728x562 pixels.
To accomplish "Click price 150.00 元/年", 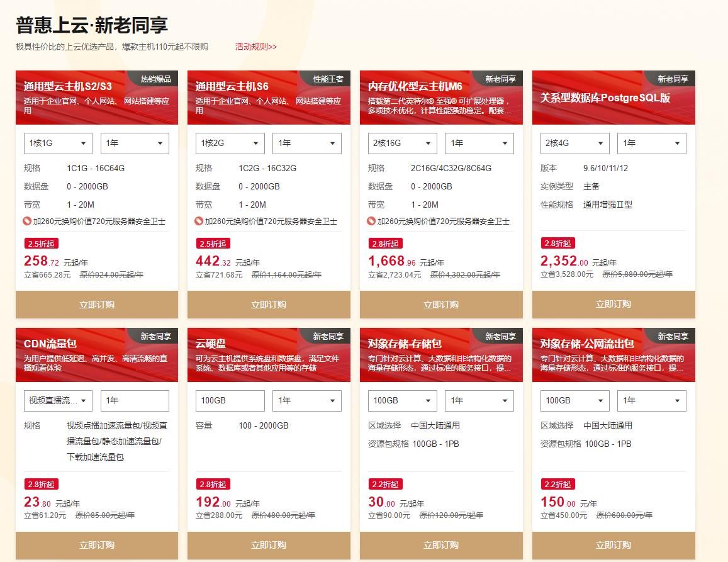I will click(x=569, y=502).
